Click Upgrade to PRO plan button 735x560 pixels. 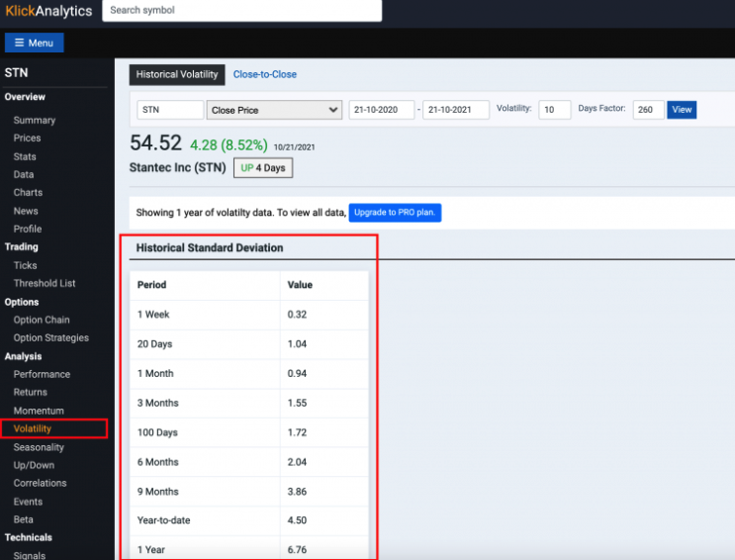tap(395, 213)
